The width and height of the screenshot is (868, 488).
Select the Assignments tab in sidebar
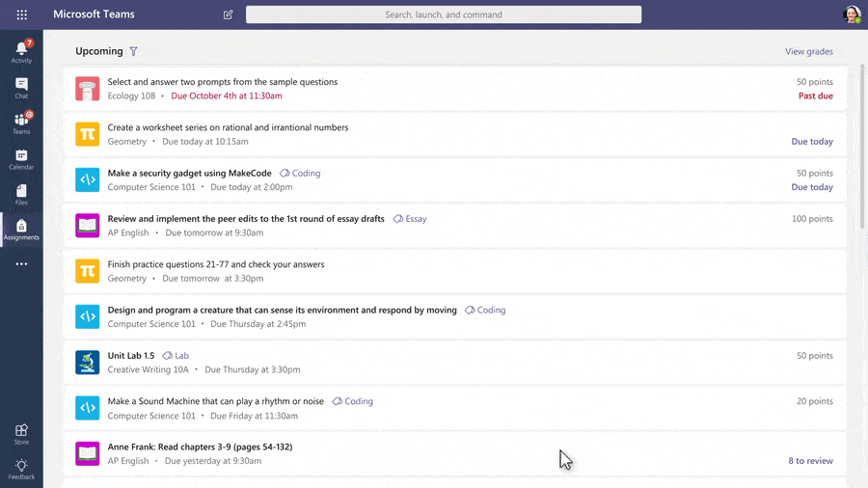(x=21, y=230)
